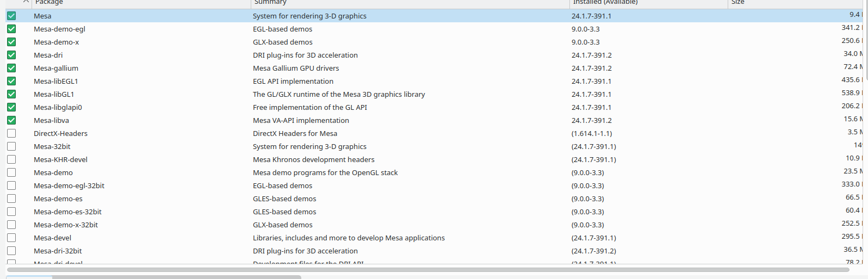
Task: Select Mesa-libva package name
Action: [x=51, y=120]
